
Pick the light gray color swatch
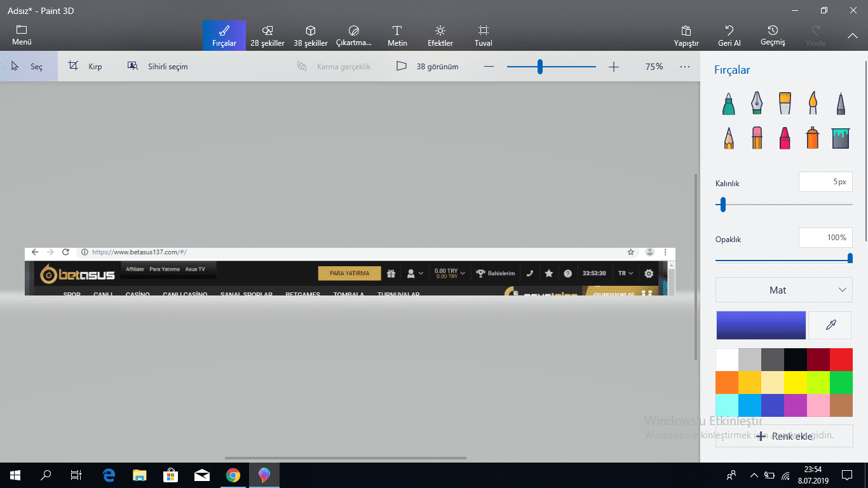point(750,360)
